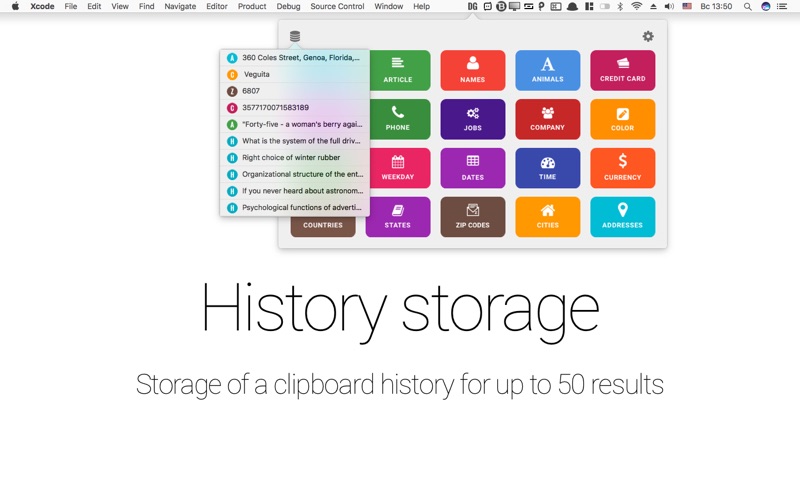Generate random Addresses
800x500 pixels.
[x=622, y=217]
